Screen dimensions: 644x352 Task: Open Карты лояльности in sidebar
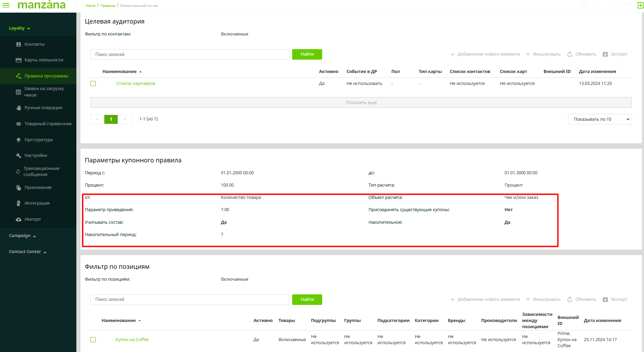point(43,60)
